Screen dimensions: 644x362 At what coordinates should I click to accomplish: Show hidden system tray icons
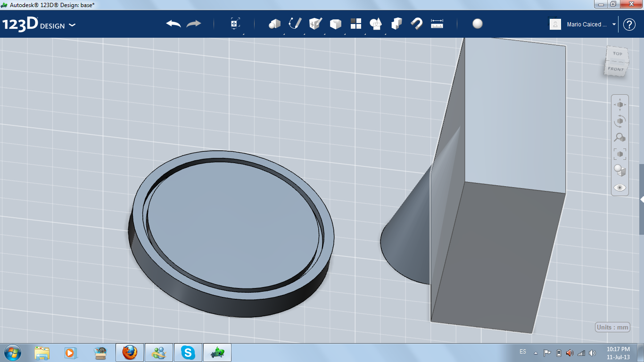pos(536,353)
